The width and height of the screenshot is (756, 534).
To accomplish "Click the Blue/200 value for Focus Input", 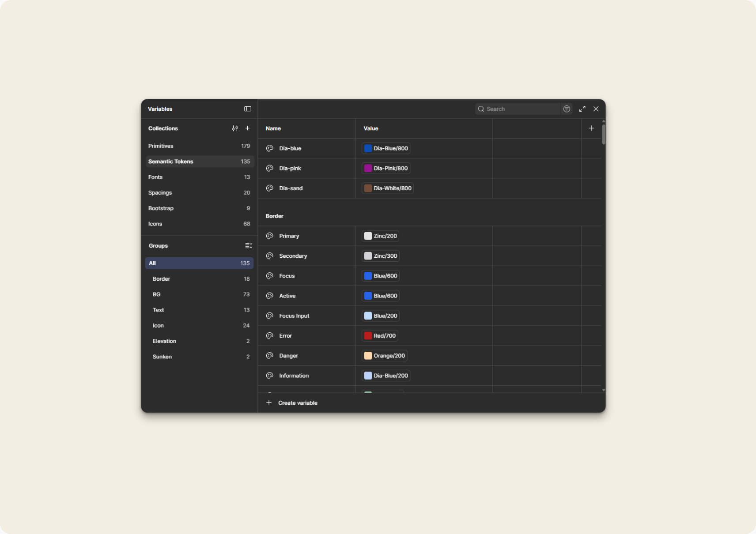I will tap(381, 316).
